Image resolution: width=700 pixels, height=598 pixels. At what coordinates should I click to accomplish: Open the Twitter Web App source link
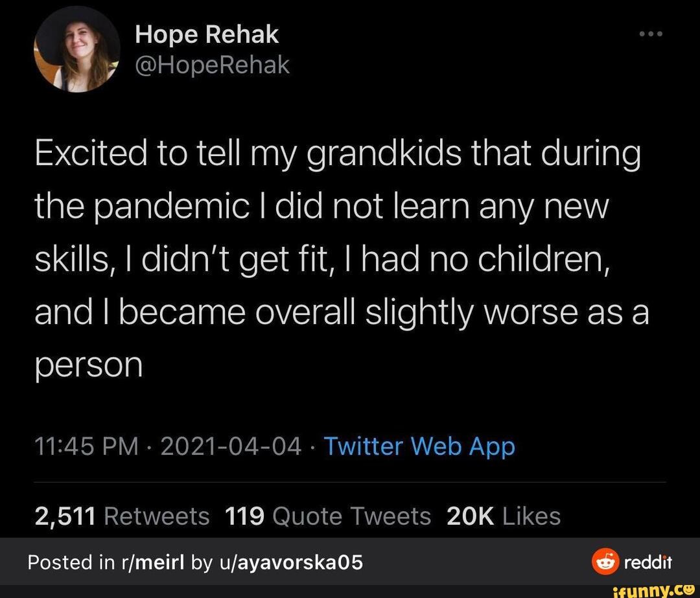coord(419,446)
